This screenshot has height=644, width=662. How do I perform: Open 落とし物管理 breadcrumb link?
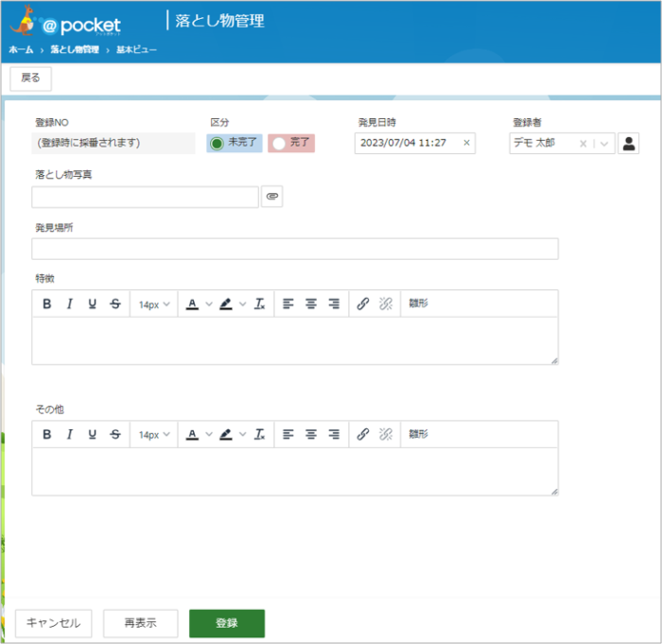coord(75,50)
